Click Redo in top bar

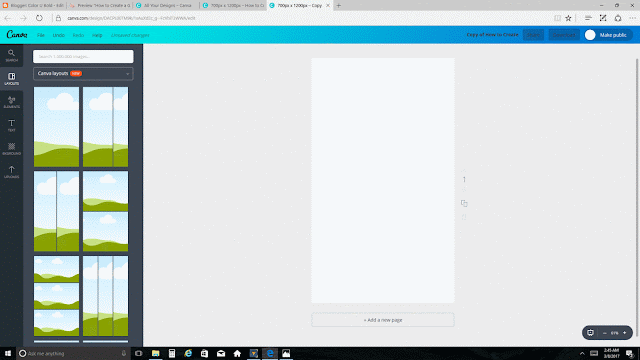tap(78, 35)
